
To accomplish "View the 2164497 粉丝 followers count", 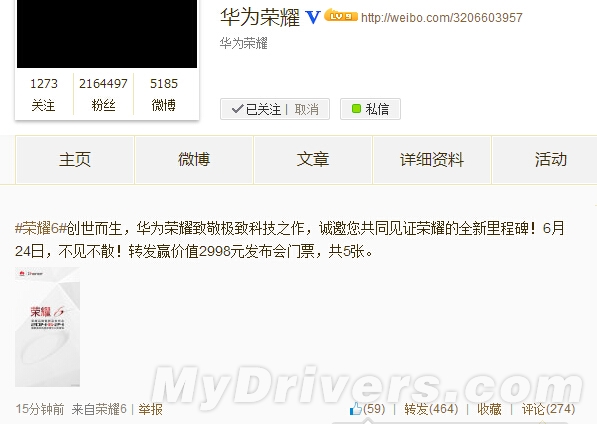I will coord(103,94).
